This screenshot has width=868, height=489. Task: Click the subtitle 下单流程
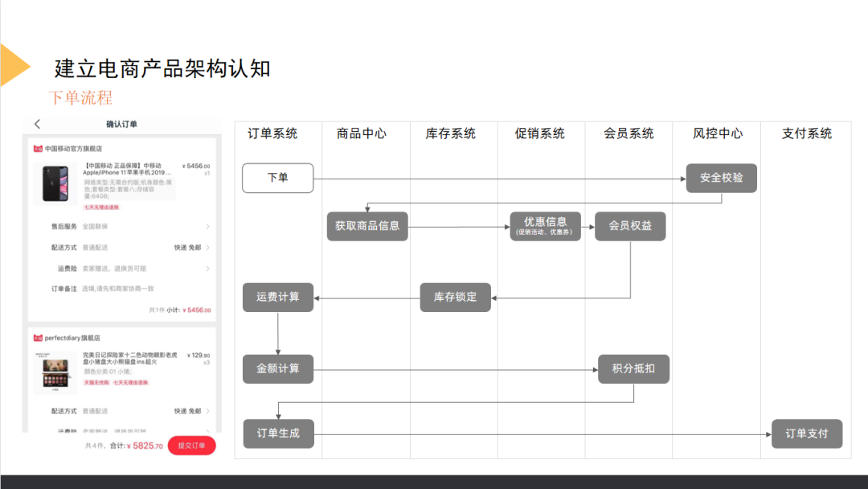pyautogui.click(x=81, y=98)
